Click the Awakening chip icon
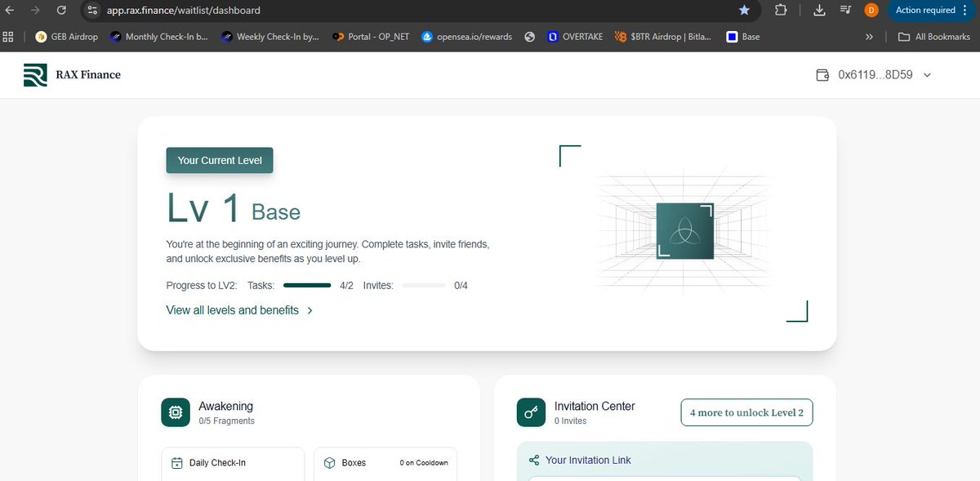This screenshot has width=980, height=481. click(176, 412)
